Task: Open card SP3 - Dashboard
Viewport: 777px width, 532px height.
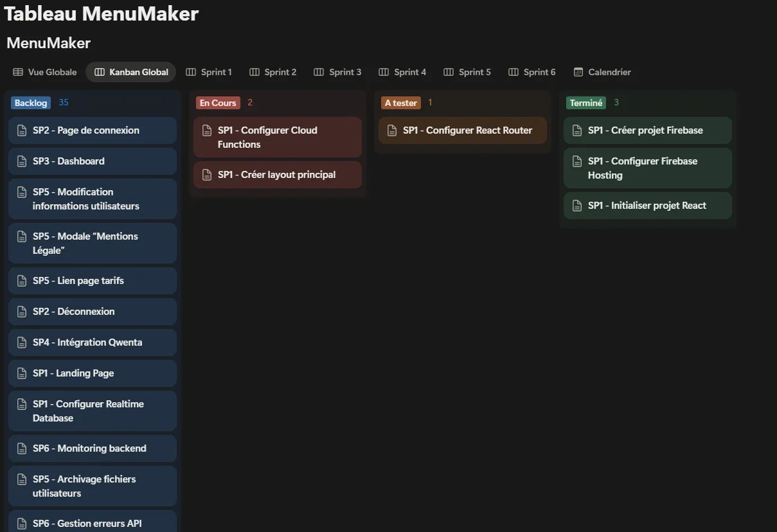Action: (93, 161)
